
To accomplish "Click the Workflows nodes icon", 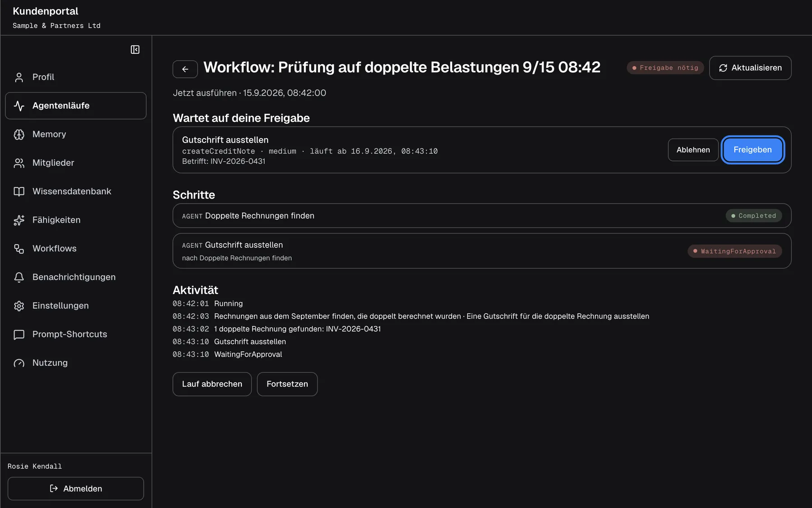I will 19,249.
